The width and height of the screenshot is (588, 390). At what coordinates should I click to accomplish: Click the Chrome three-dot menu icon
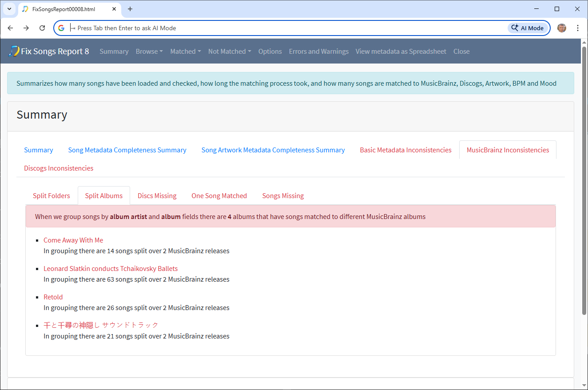(x=578, y=28)
